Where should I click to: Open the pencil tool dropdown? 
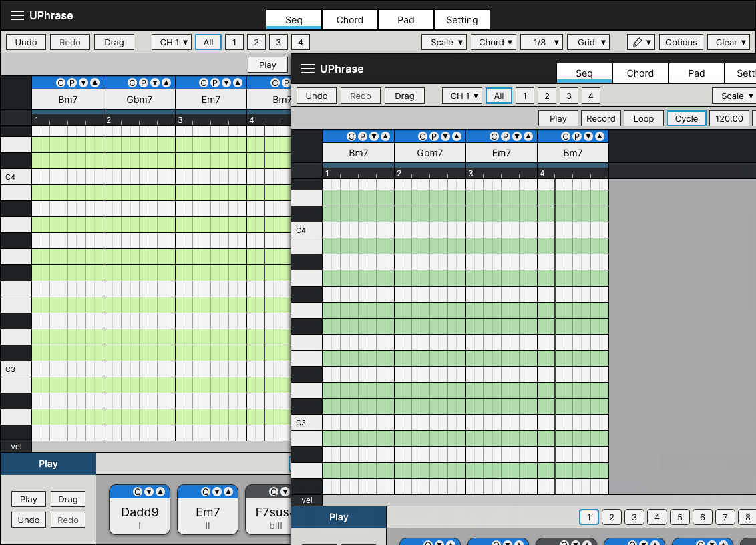click(x=640, y=43)
